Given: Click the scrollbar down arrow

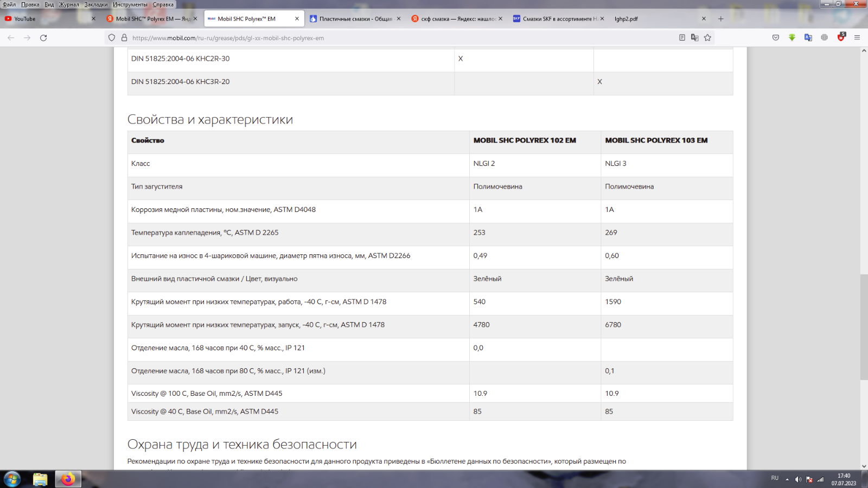Looking at the screenshot, I should coord(864,466).
